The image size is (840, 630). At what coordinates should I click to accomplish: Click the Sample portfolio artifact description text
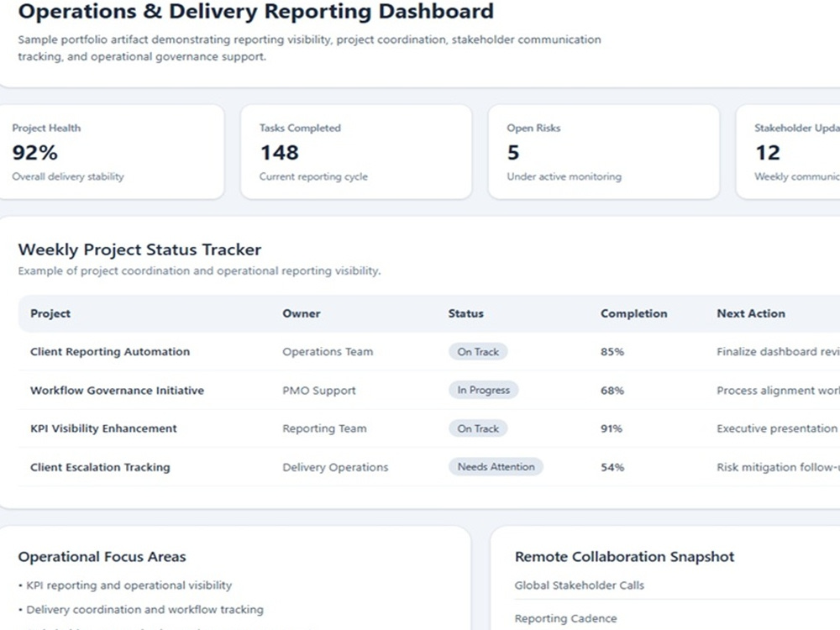[309, 48]
